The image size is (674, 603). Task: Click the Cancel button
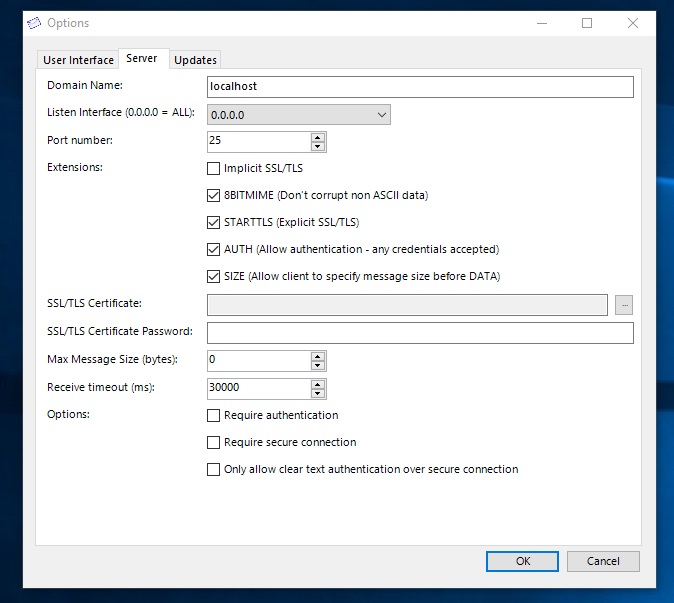point(603,561)
